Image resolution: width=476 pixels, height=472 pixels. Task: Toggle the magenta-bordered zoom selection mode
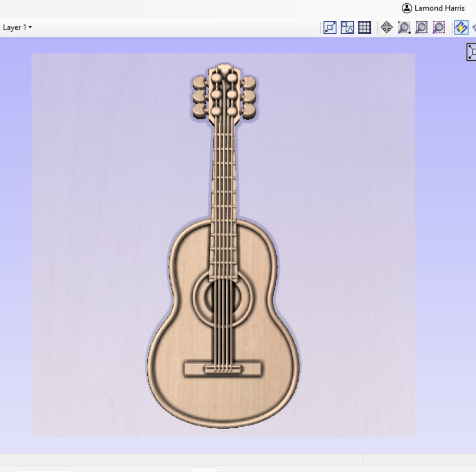(438, 27)
